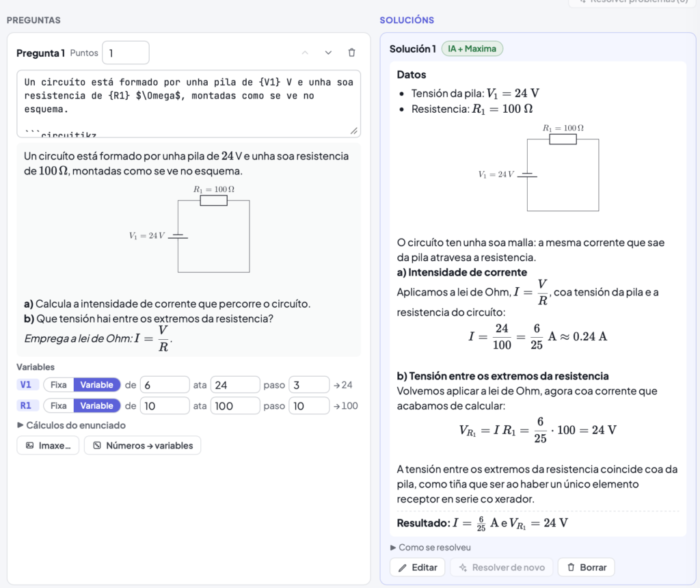Click the question source text area

click(189, 103)
